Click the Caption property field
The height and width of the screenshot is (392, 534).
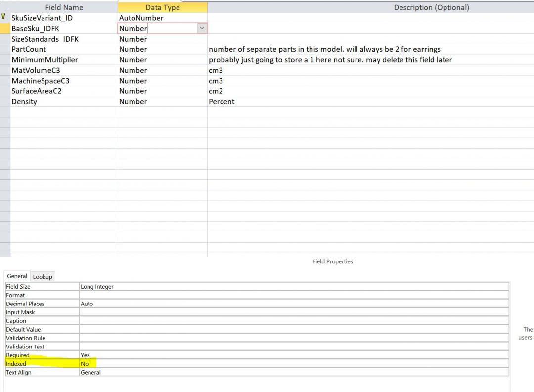[294, 321]
